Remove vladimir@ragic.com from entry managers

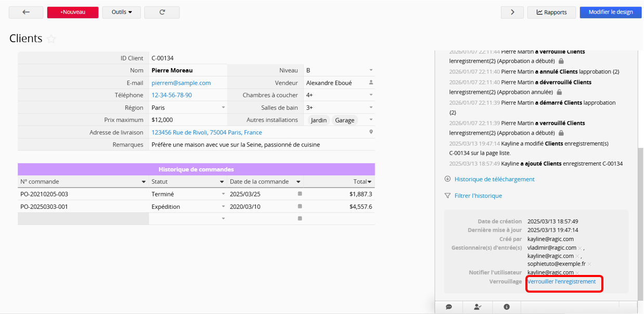coord(579,248)
